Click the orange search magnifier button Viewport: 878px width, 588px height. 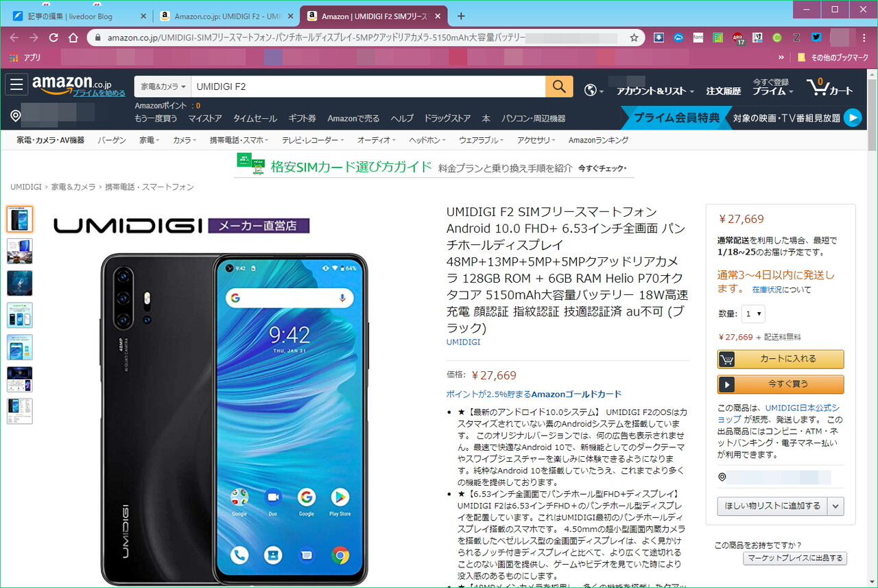tap(559, 86)
